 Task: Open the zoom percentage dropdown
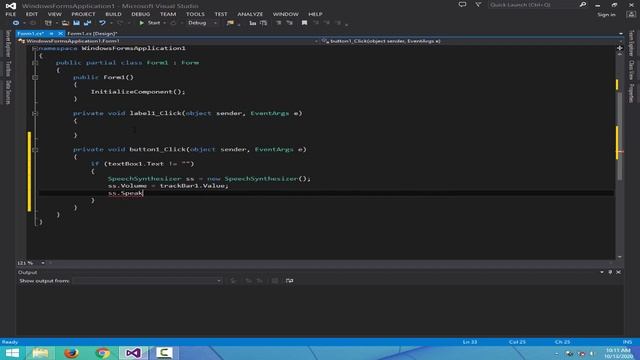pyautogui.click(x=43, y=263)
